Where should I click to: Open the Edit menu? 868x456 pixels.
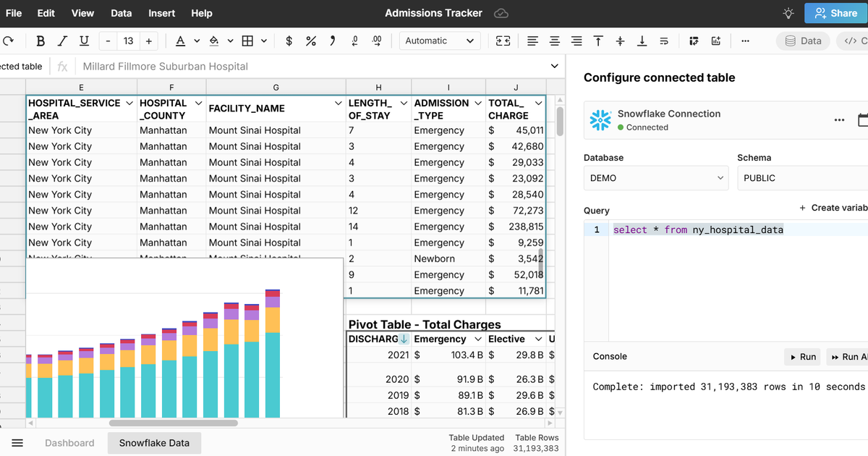point(46,13)
